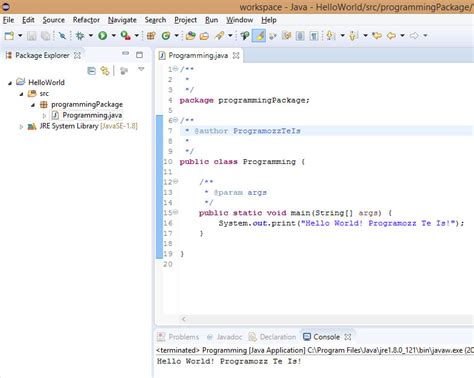474x378 pixels.
Task: Close the Programming.java editor tab
Action: pos(236,55)
